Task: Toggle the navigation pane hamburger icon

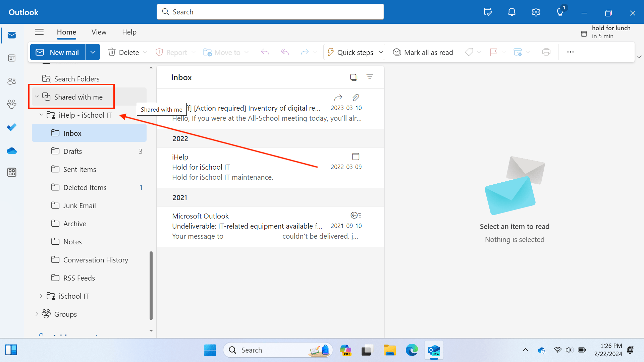Action: coord(39,32)
